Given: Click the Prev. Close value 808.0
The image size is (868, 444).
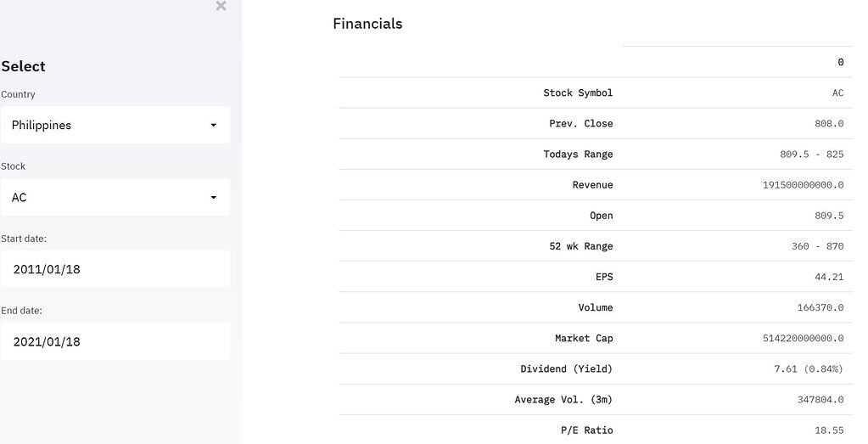Looking at the screenshot, I should (828, 123).
